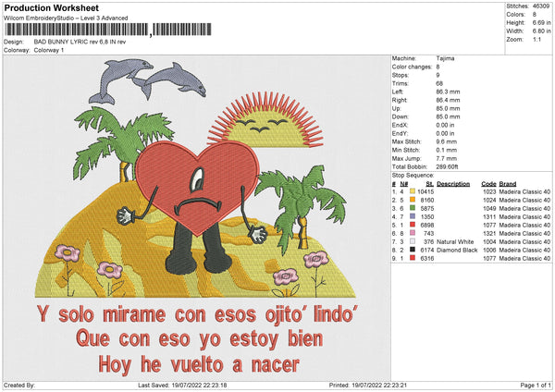Click thread code 1311

[489, 216]
